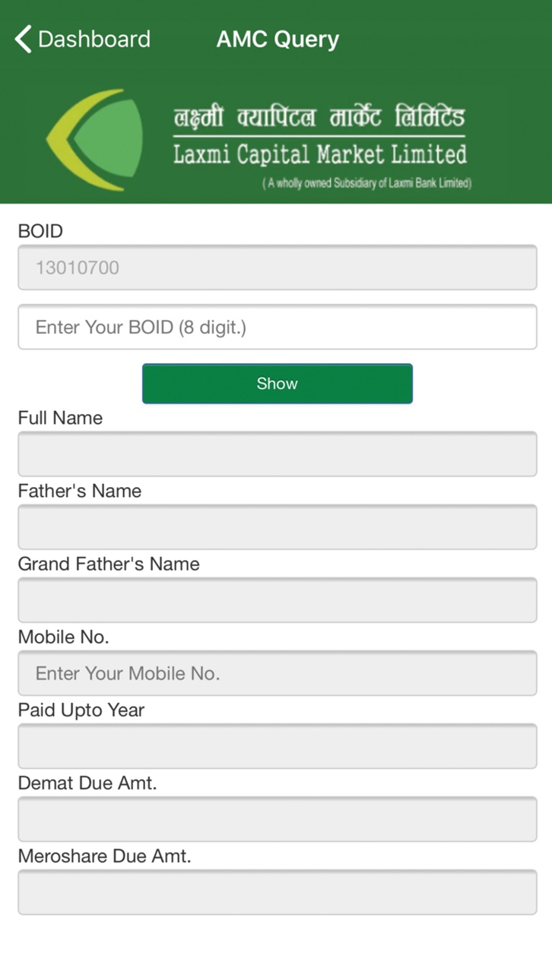552x980 pixels.
Task: Click the Subsidiary of Laxmi Bank Limited tagline
Action: [367, 183]
